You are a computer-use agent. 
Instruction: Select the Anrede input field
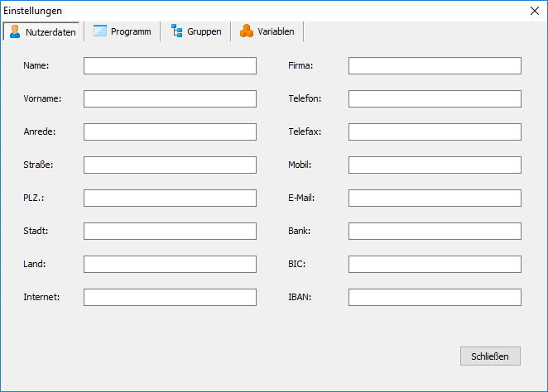click(170, 131)
